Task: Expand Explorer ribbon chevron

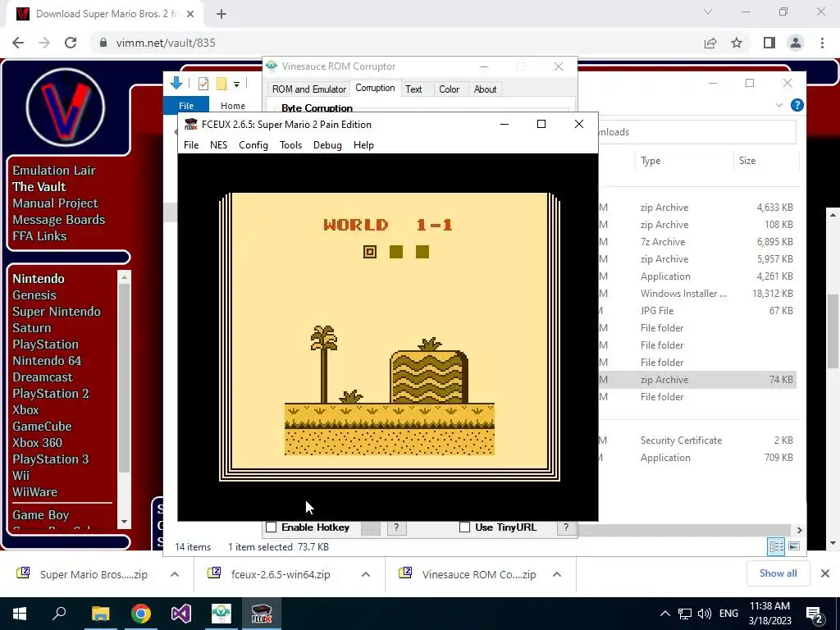Action: [x=779, y=105]
